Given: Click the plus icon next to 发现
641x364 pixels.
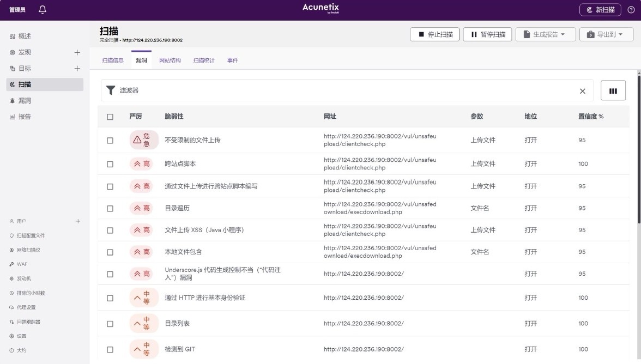Looking at the screenshot, I should pyautogui.click(x=77, y=52).
